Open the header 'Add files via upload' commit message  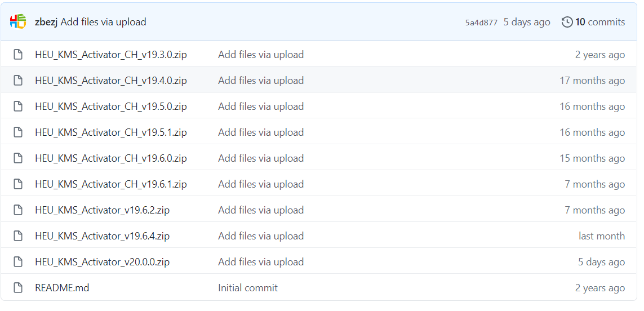[103, 22]
